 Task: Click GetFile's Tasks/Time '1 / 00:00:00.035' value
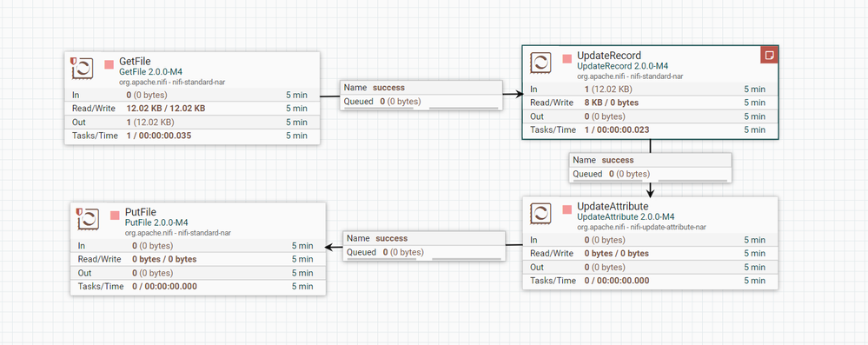(x=159, y=136)
